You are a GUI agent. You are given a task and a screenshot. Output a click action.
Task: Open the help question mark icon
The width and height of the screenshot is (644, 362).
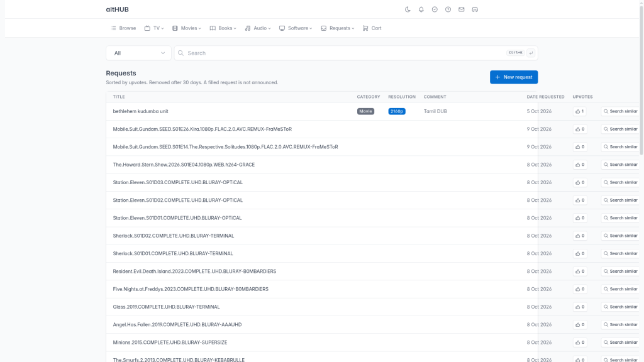click(448, 9)
